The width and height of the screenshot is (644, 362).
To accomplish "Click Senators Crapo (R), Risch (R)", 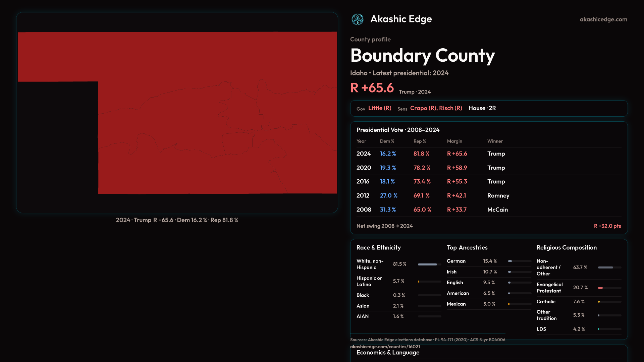I will tap(436, 108).
